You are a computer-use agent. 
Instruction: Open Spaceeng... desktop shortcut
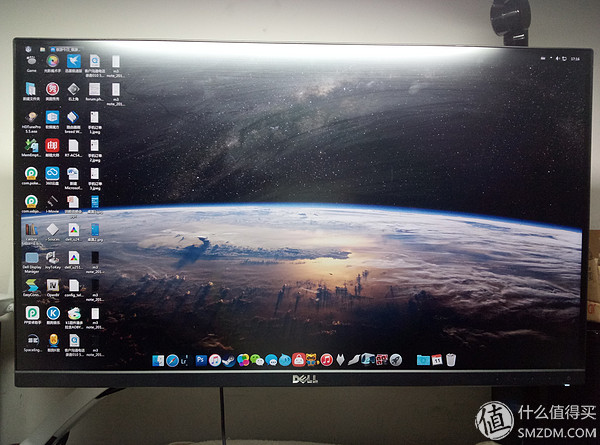pos(33,343)
